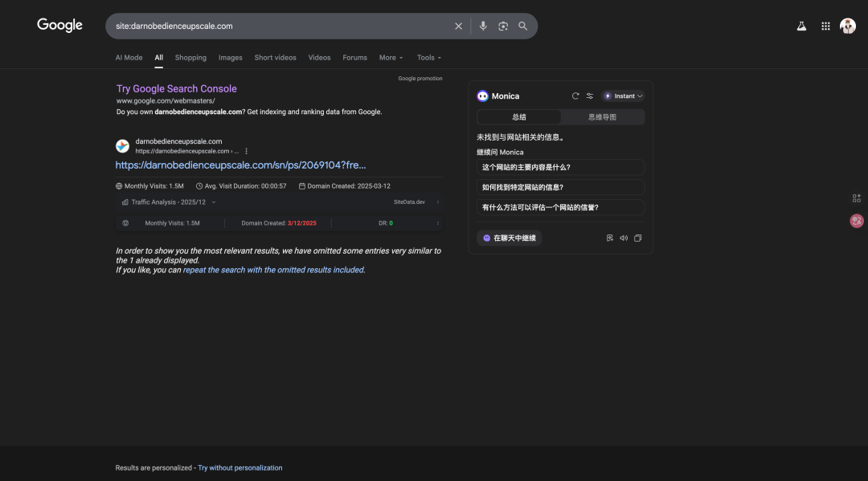Click into the Google search box
The height and width of the screenshot is (481, 868).
pyautogui.click(x=282, y=26)
